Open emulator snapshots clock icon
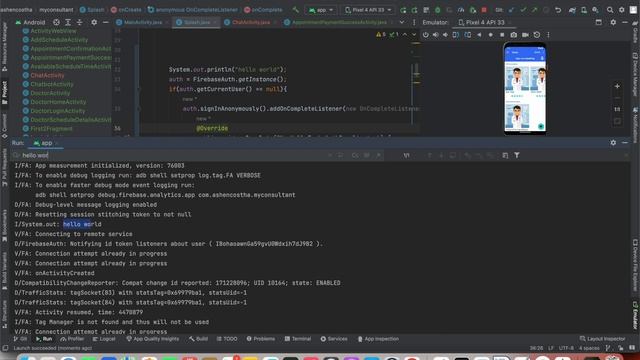Viewport: 640px width, 360px height. click(x=537, y=35)
